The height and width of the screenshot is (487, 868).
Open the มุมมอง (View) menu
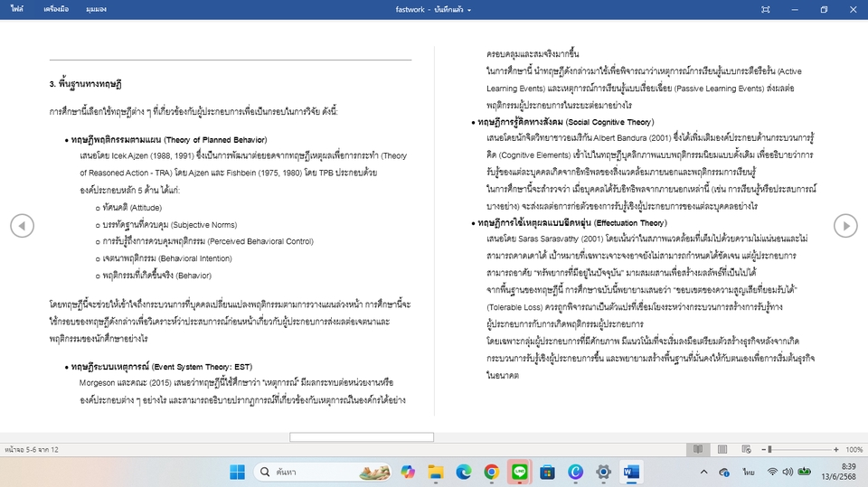tap(96, 9)
